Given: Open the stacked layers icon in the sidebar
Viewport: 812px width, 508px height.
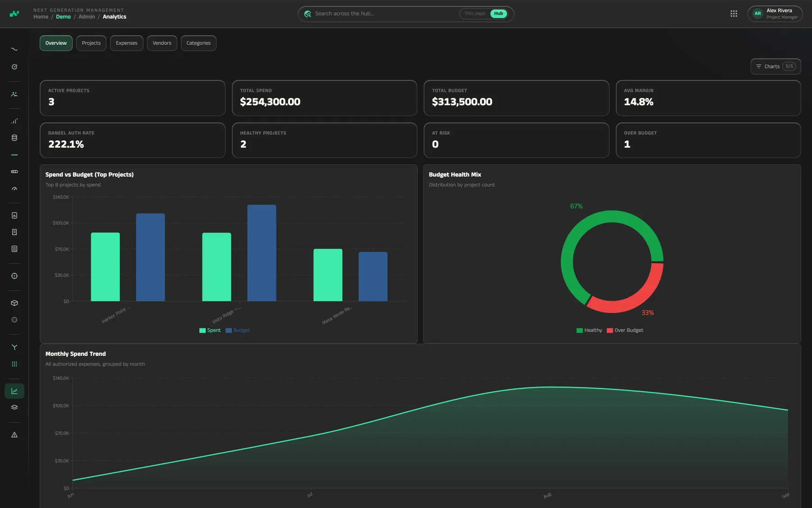Looking at the screenshot, I should coord(14,407).
